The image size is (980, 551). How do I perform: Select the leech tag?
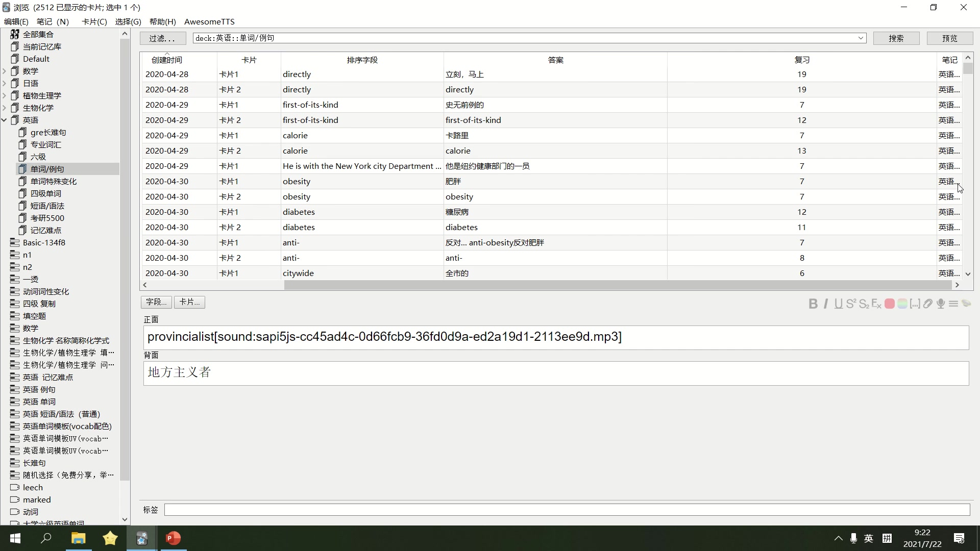click(x=33, y=487)
